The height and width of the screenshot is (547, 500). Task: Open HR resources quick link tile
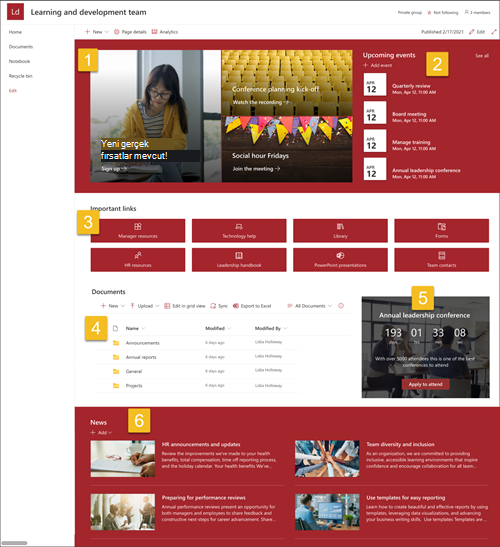pos(138,260)
